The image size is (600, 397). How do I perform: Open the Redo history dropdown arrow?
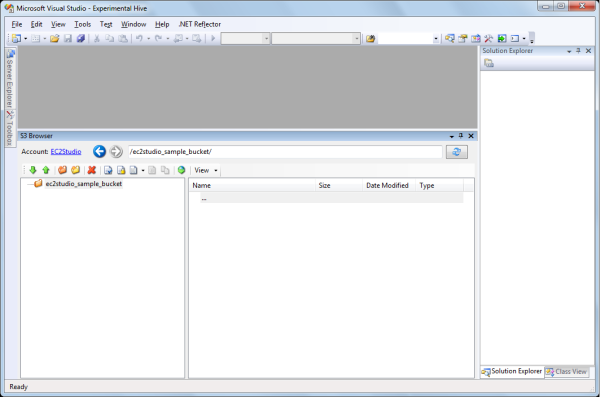(168, 39)
